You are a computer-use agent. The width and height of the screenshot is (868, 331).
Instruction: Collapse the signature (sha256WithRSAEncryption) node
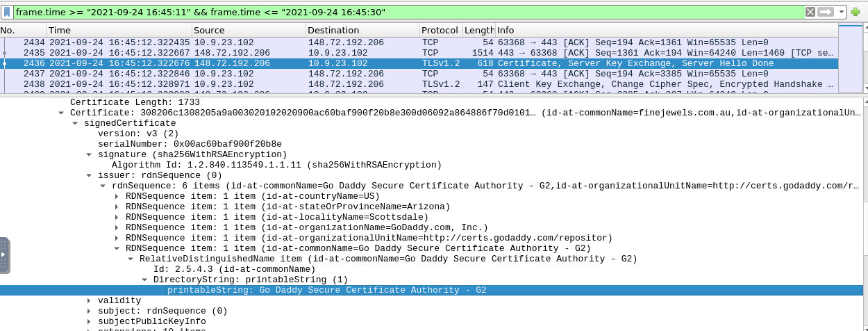pos(90,154)
